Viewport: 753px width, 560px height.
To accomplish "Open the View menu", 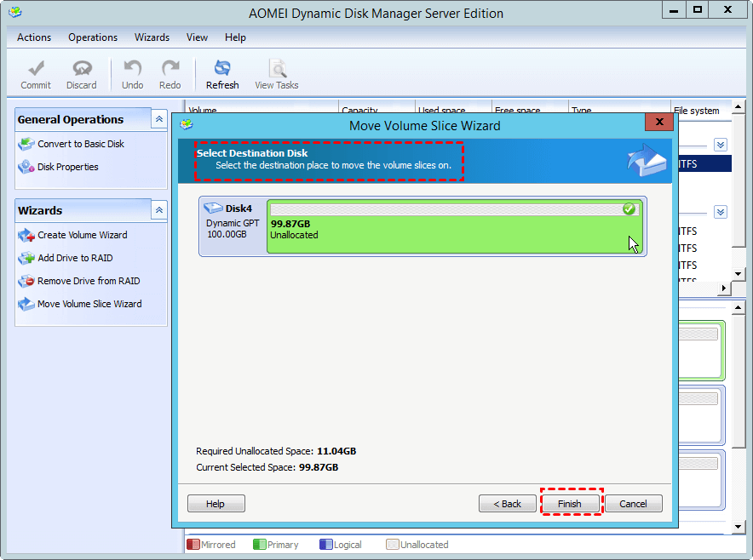I will [197, 37].
